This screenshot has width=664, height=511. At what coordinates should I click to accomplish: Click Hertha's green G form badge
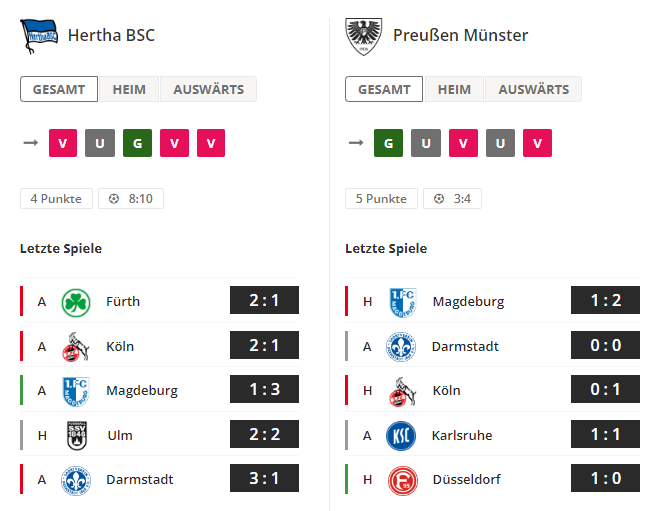[137, 143]
